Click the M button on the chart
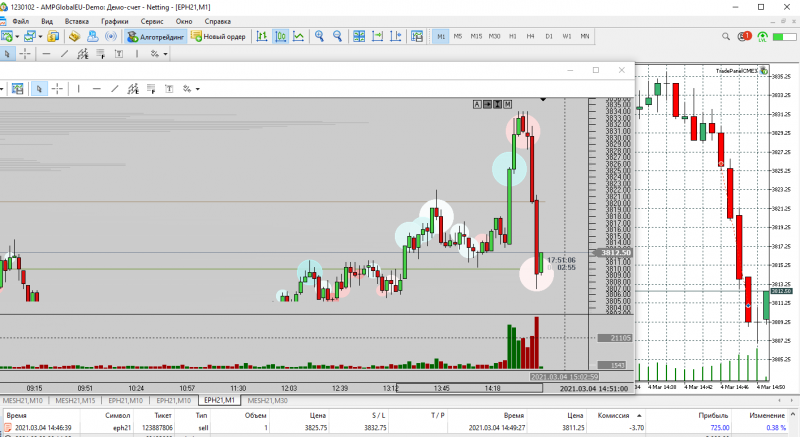Image resolution: width=800 pixels, height=437 pixels. pyautogui.click(x=508, y=104)
